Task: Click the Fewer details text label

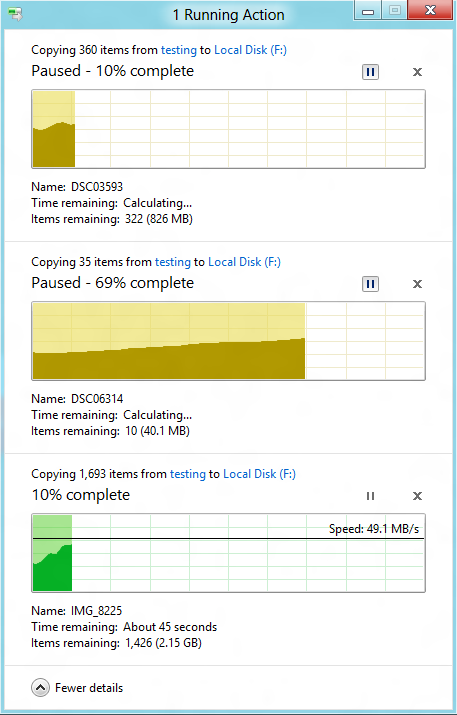Action: point(89,688)
